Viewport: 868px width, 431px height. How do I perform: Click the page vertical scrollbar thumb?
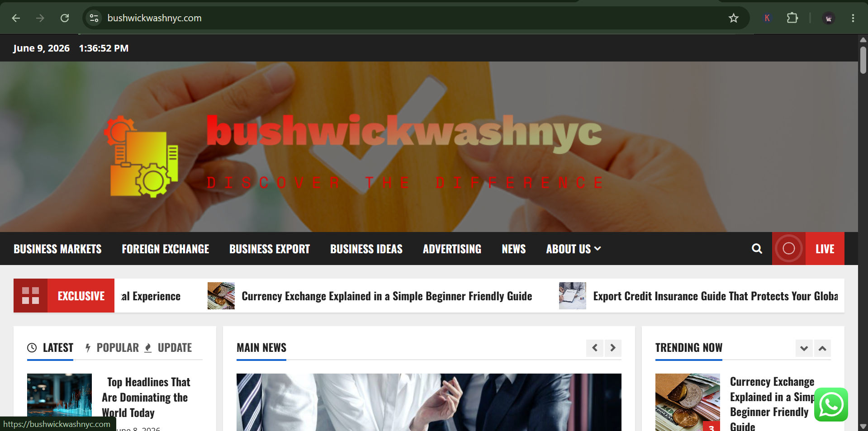(863, 60)
